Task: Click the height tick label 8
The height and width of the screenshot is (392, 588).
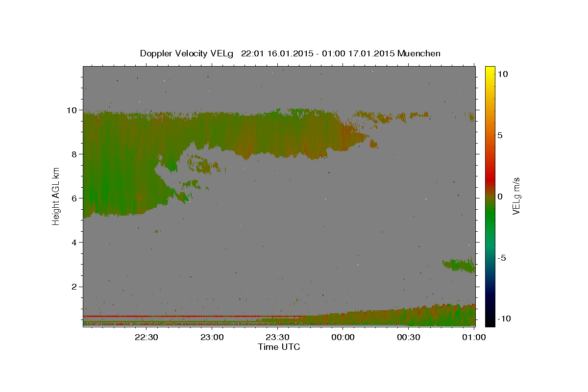Action: (74, 154)
